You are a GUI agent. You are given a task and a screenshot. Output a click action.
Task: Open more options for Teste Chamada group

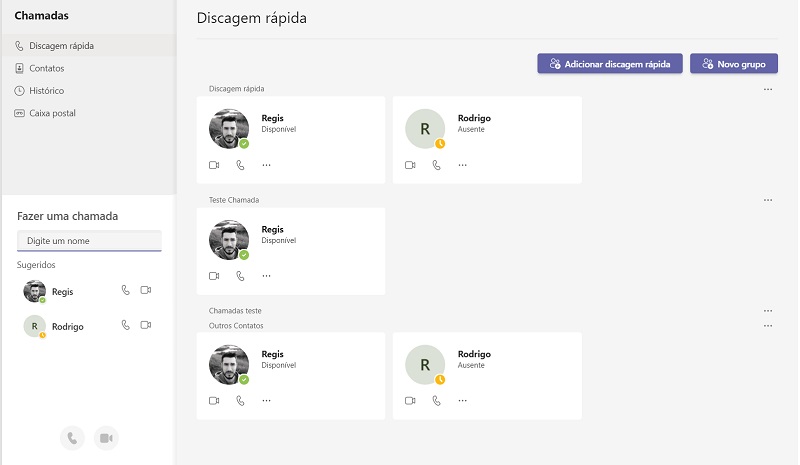[x=768, y=200]
